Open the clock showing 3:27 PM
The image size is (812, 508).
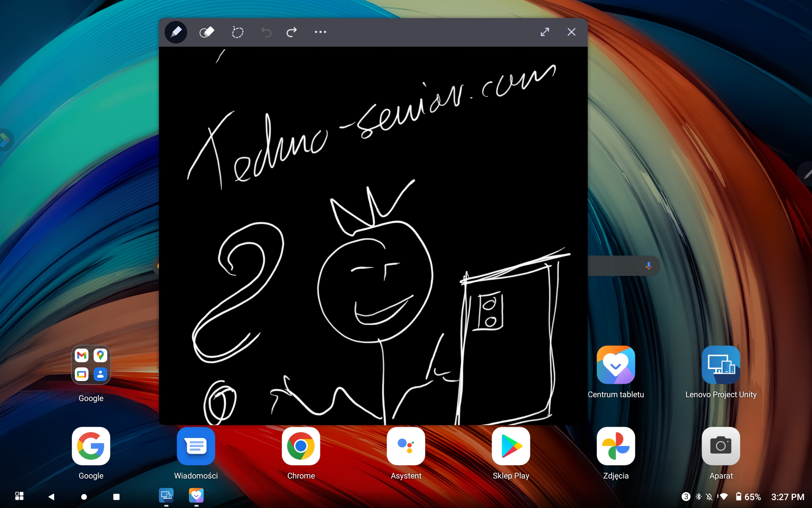(x=788, y=497)
